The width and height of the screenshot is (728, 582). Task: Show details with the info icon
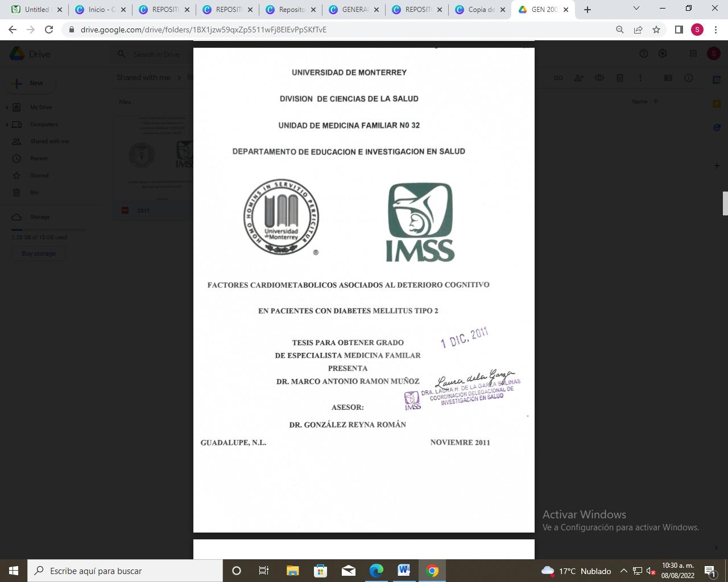pos(689,78)
